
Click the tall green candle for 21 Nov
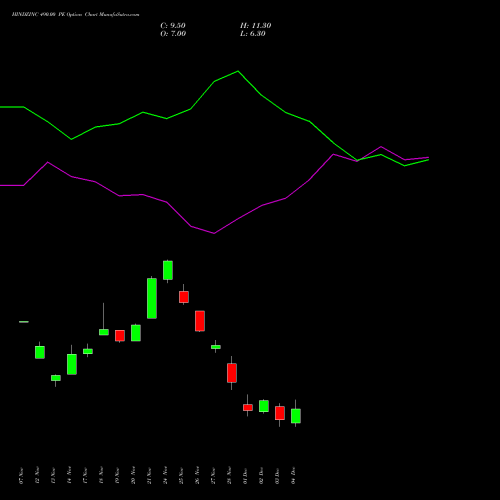click(x=152, y=298)
